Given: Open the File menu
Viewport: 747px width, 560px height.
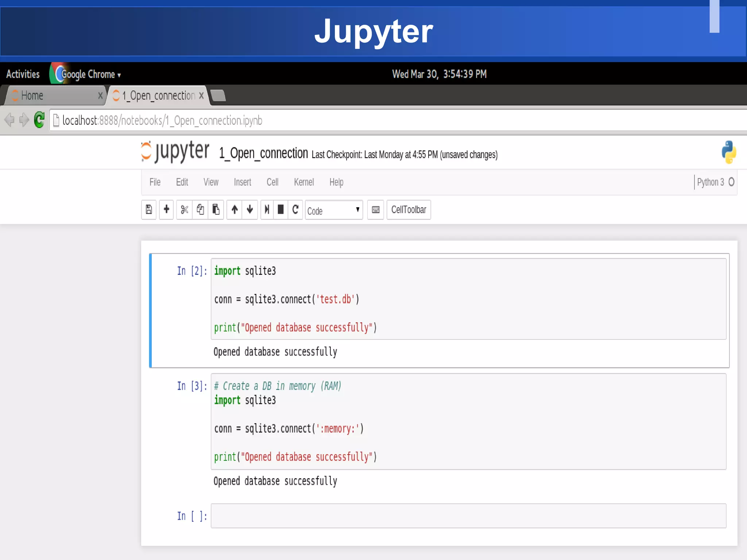Looking at the screenshot, I should [155, 182].
